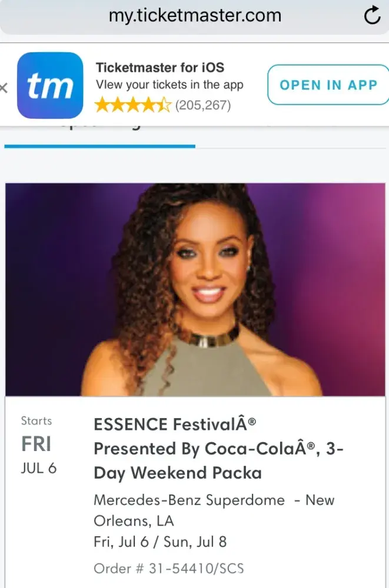The height and width of the screenshot is (588, 389).
Task: Tap the blue tm app icon
Action: (50, 86)
